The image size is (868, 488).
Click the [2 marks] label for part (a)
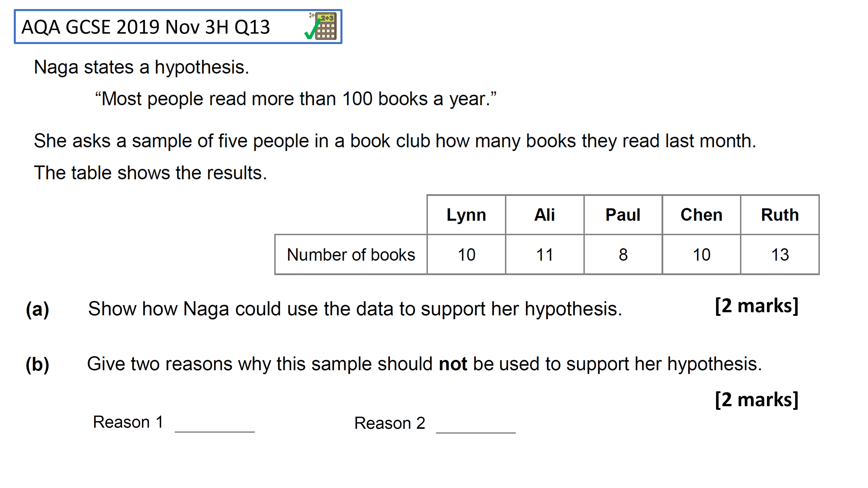point(757,306)
